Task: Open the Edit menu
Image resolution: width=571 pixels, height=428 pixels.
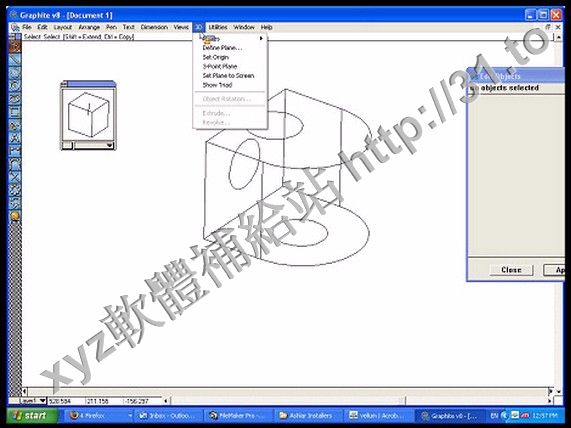Action: 42,27
